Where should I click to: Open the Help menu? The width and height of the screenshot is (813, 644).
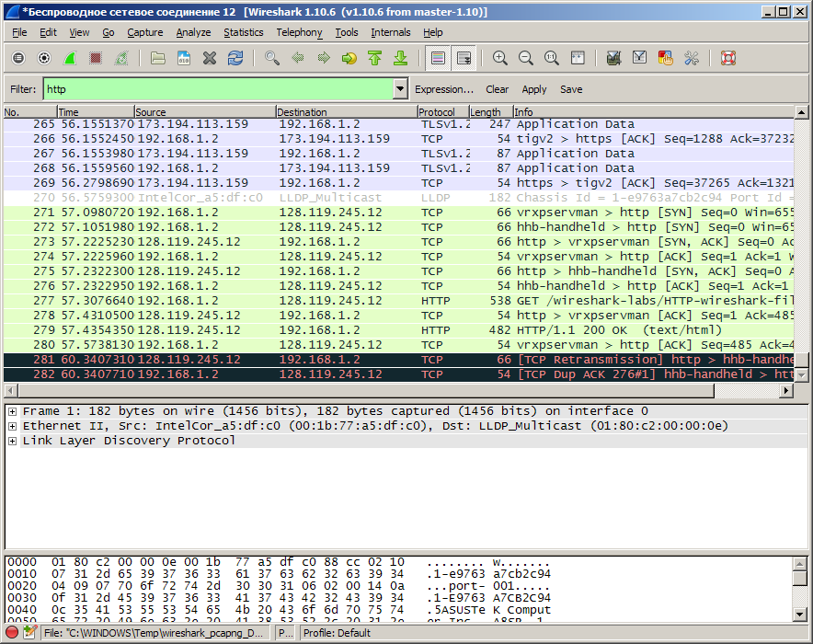(433, 33)
